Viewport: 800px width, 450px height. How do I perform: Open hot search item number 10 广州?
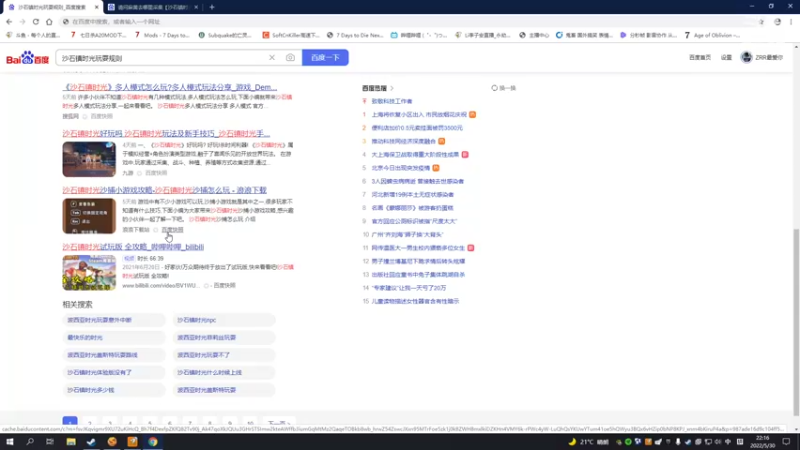pos(407,235)
